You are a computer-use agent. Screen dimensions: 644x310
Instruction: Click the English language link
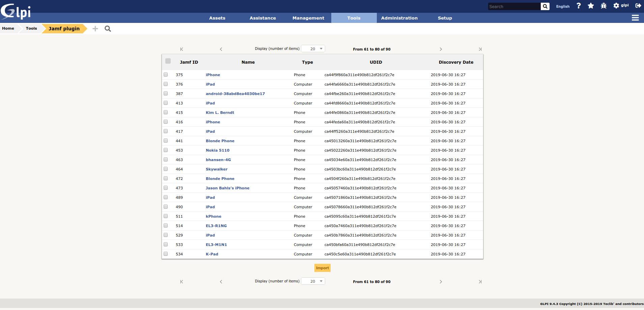pos(563,6)
